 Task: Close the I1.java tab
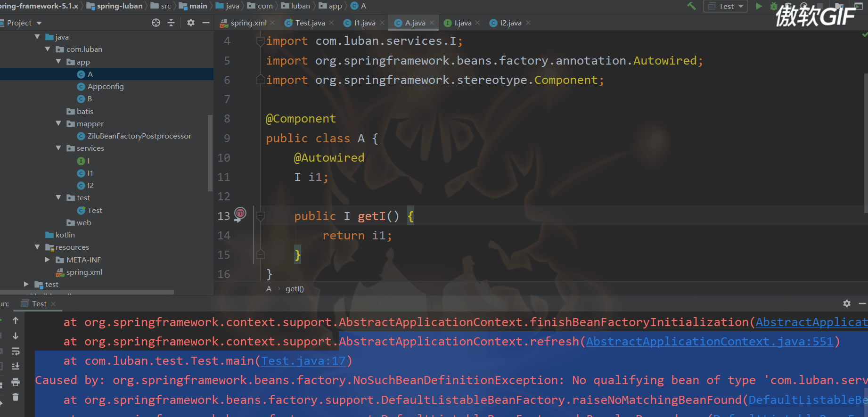(382, 23)
